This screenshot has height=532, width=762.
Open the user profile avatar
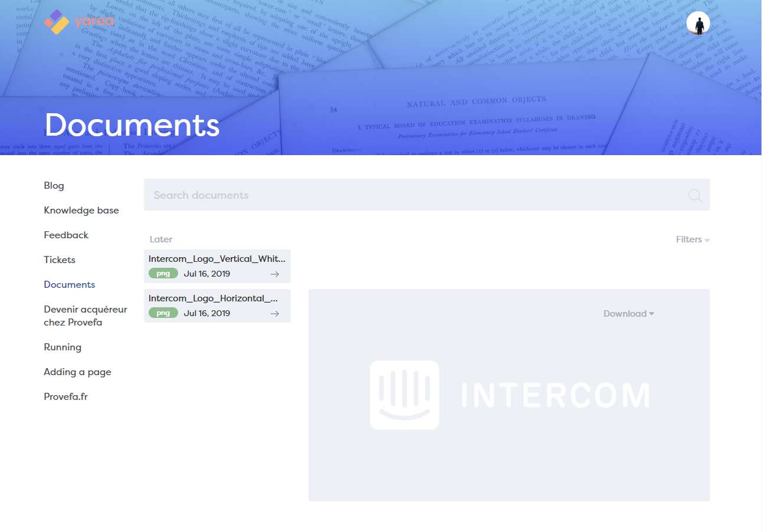click(698, 23)
